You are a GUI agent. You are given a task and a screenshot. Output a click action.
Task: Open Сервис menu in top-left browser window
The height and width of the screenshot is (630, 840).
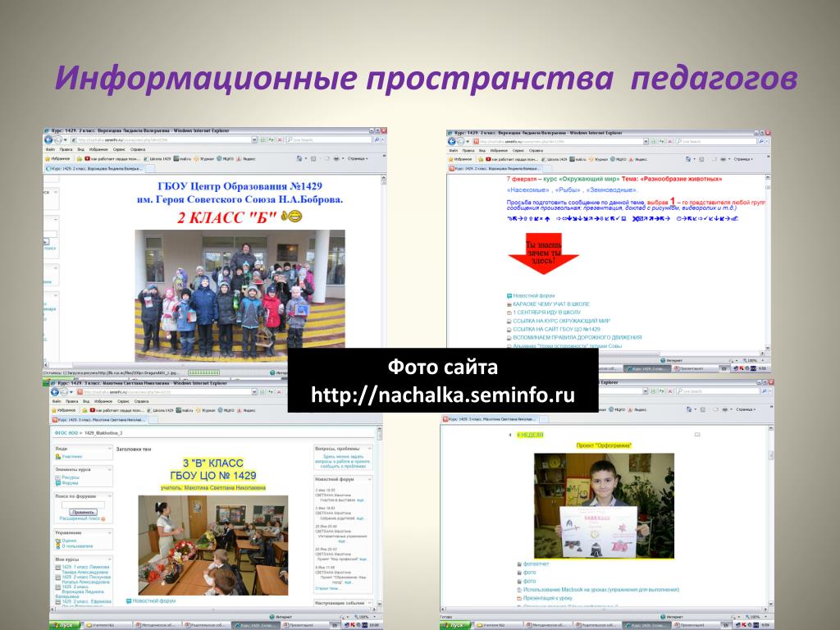pyautogui.click(x=119, y=149)
